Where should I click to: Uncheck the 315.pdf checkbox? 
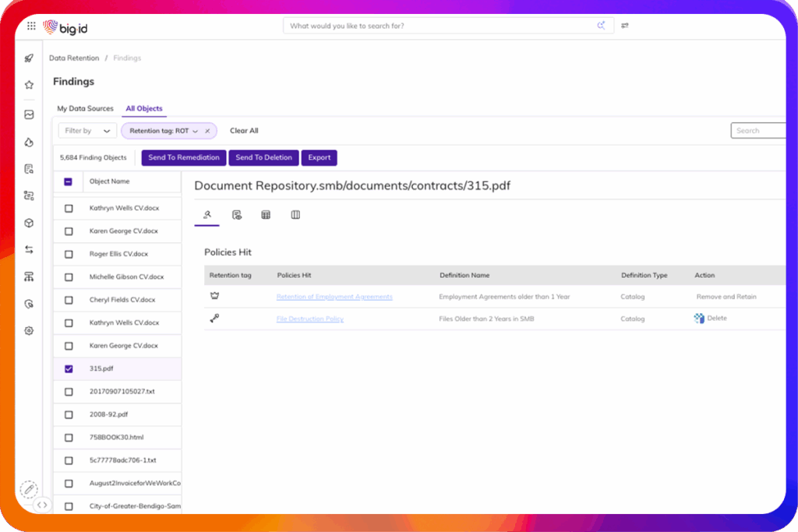point(69,368)
